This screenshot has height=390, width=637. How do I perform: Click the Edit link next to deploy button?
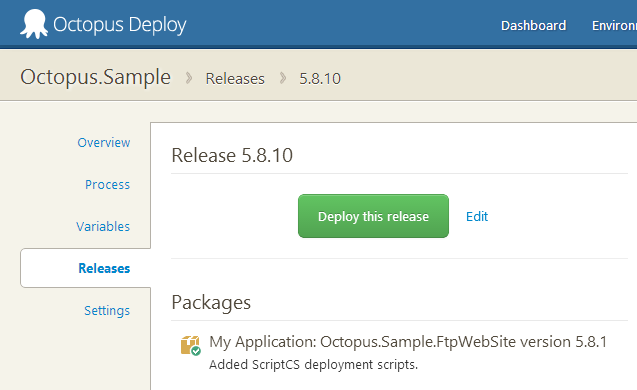(477, 217)
